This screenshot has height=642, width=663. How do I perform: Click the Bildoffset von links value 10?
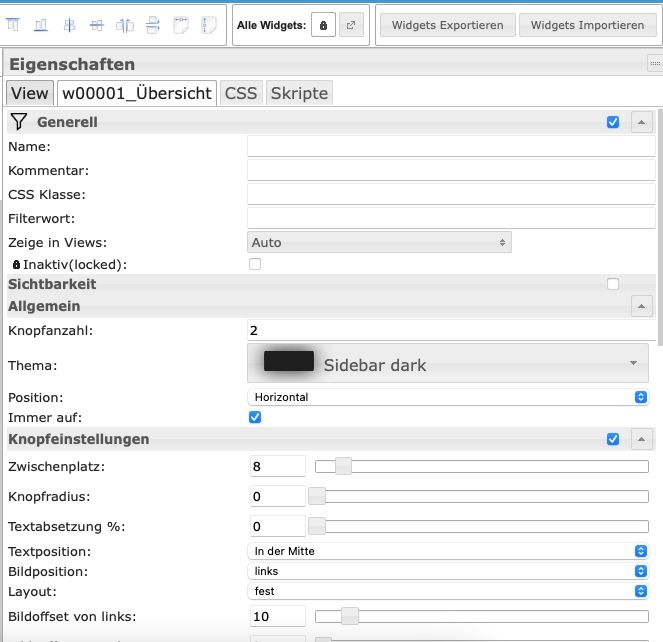click(277, 616)
